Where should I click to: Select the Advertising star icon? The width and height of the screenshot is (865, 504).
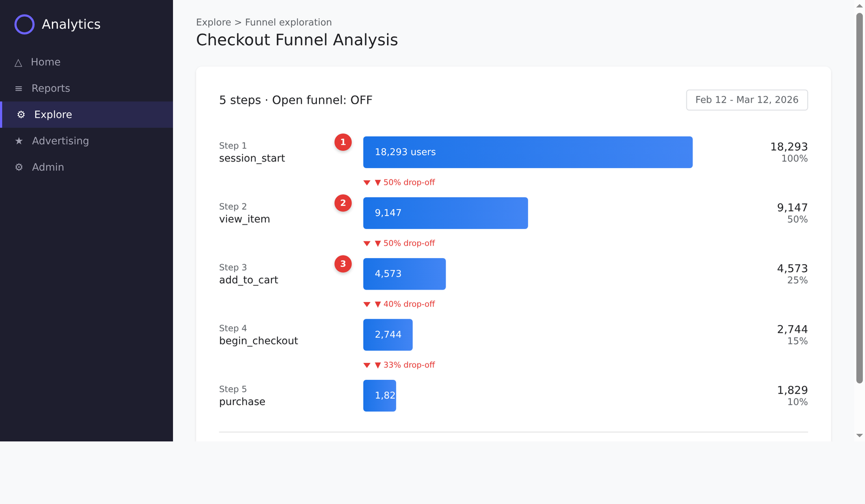pyautogui.click(x=19, y=140)
